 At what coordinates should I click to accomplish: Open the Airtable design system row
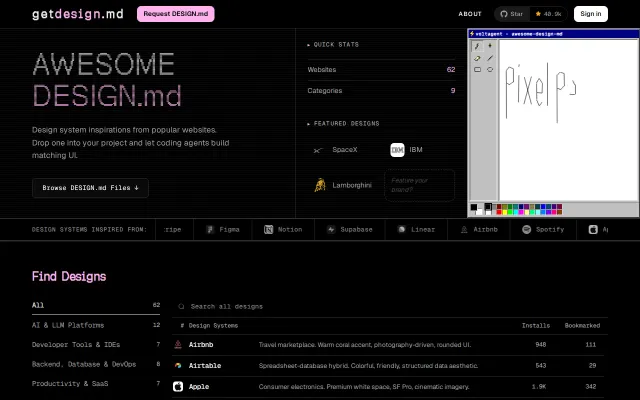(x=390, y=366)
